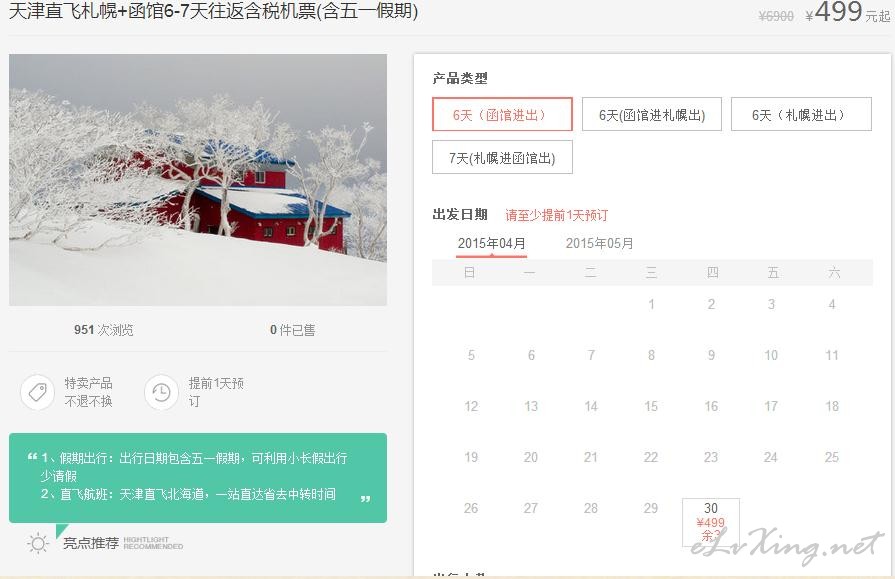
Task: Select product type 6天（函馆进出）
Action: click(502, 114)
